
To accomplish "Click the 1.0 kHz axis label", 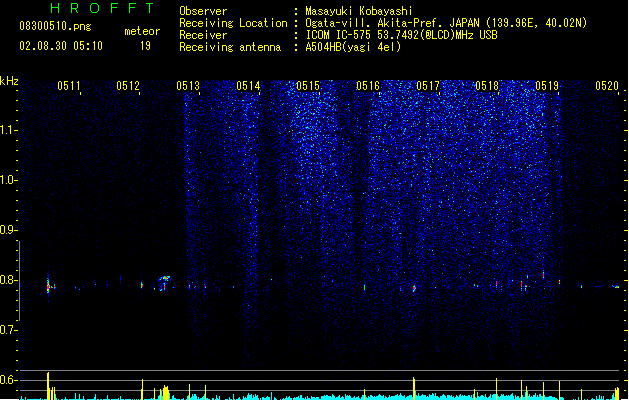I will (8, 180).
